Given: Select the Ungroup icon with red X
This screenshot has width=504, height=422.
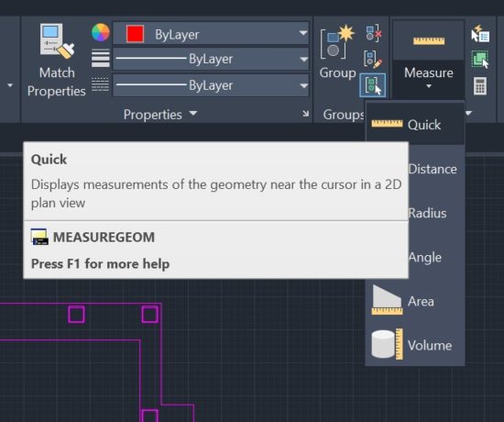Looking at the screenshot, I should 374,33.
